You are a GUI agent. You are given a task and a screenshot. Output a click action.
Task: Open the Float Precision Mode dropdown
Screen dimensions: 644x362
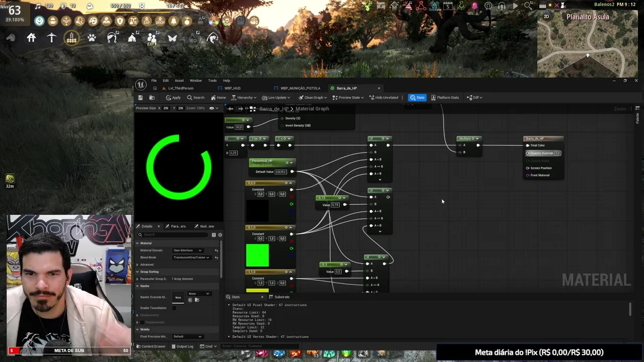click(187, 337)
